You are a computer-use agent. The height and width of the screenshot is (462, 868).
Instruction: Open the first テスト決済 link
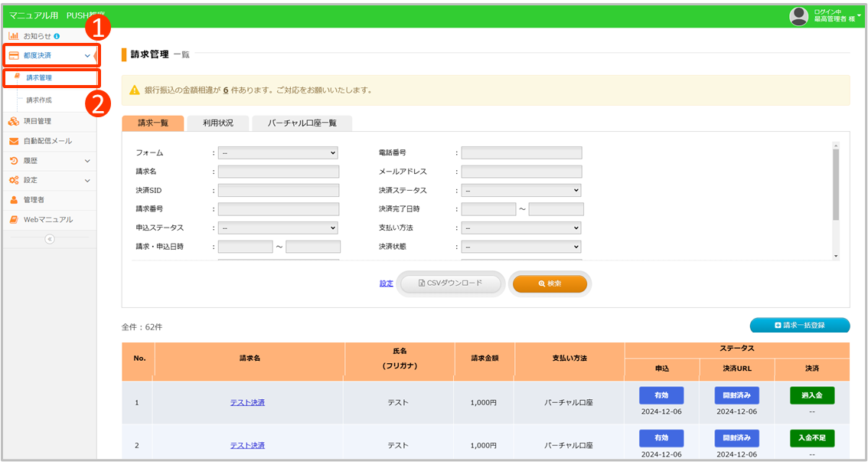pyautogui.click(x=247, y=402)
